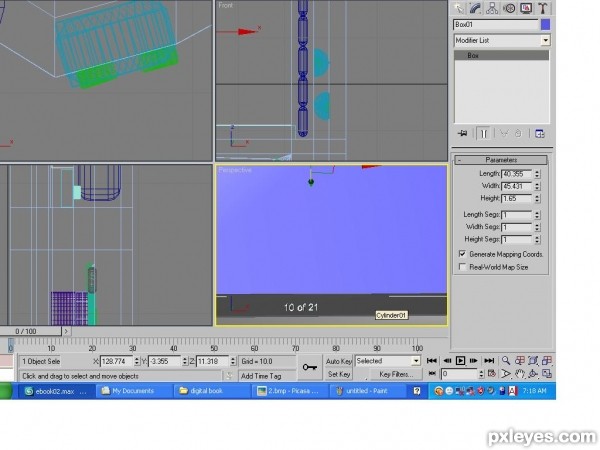Click the Set Keys key icon button
600x450 pixels.
310,368
